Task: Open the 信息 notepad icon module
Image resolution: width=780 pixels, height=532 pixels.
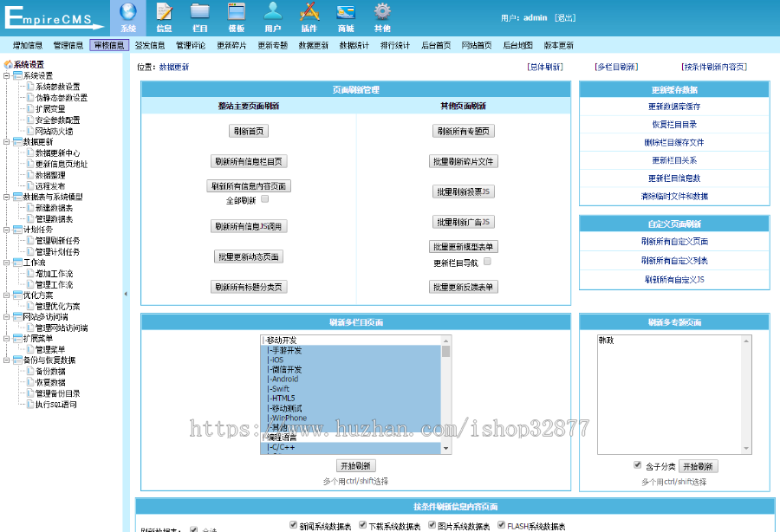Action: 164,17
